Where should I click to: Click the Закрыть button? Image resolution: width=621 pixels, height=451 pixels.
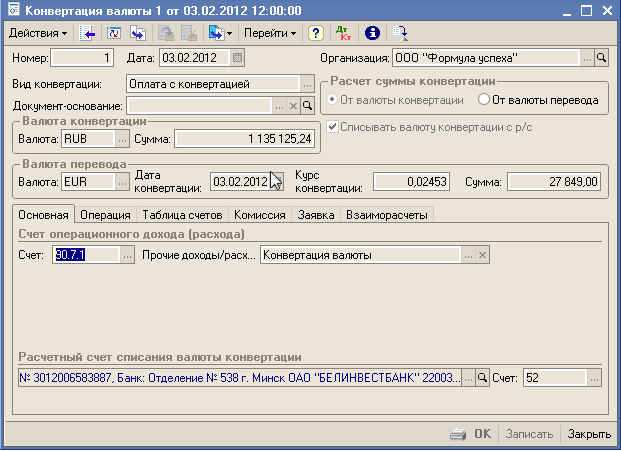click(589, 434)
